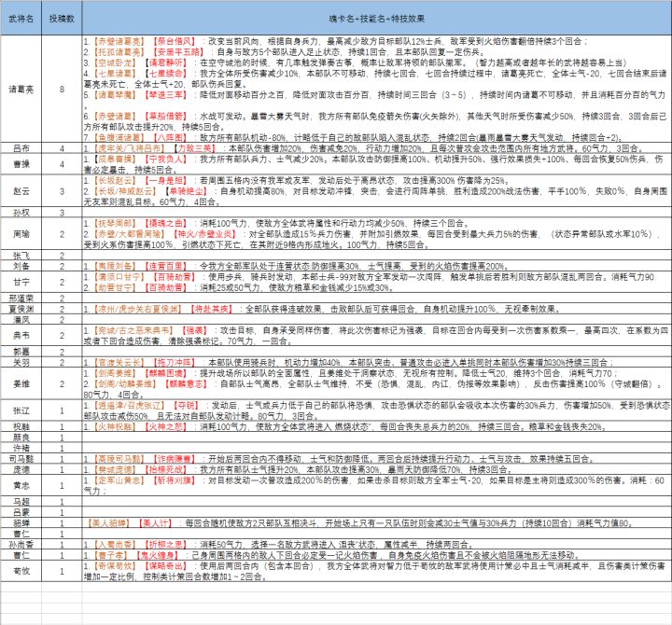Select the name cell 曹操

pyautogui.click(x=21, y=164)
